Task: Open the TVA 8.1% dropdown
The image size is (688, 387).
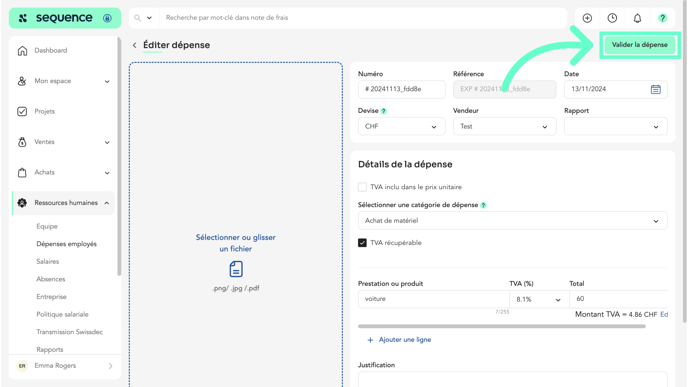Action: pyautogui.click(x=539, y=299)
